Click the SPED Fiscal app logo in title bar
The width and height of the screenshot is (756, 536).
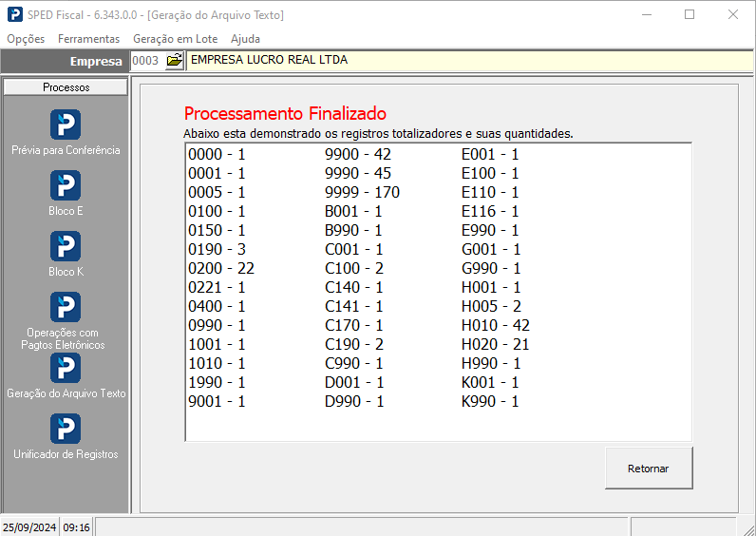pyautogui.click(x=15, y=14)
